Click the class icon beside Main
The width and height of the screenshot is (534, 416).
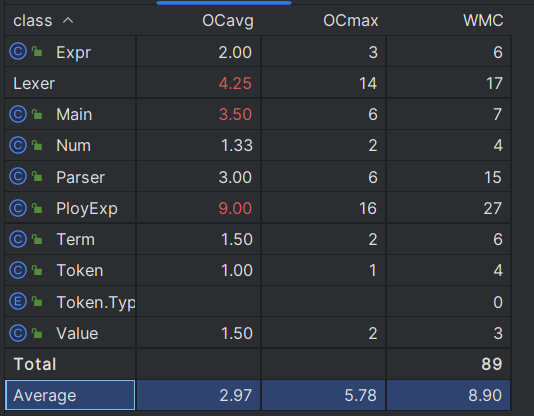tap(18, 114)
